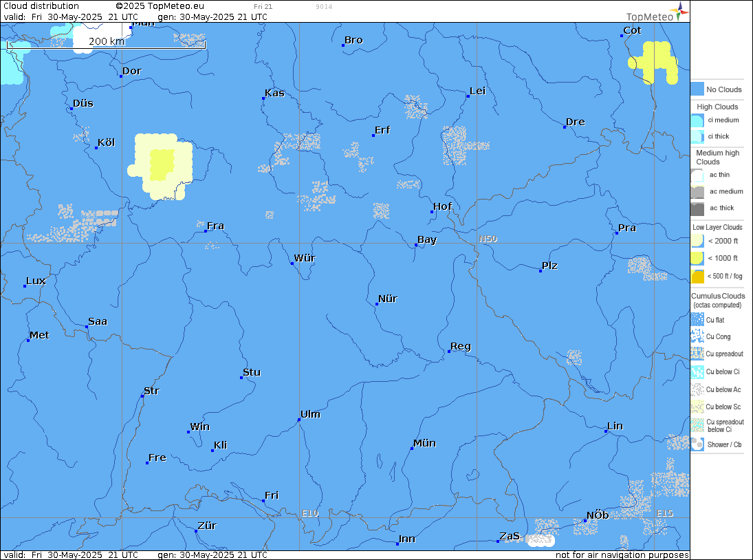Click the Cot city marker
The height and width of the screenshot is (560, 753).
tap(622, 36)
